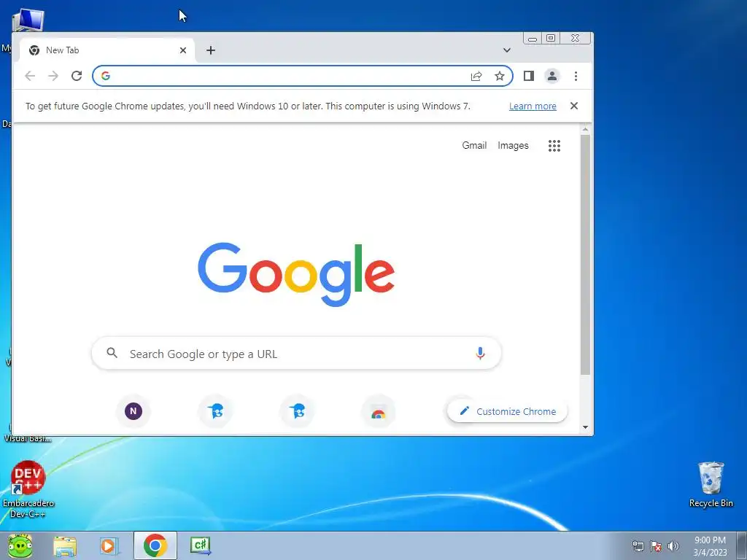Open the second blue head shortcut tile

(298, 411)
